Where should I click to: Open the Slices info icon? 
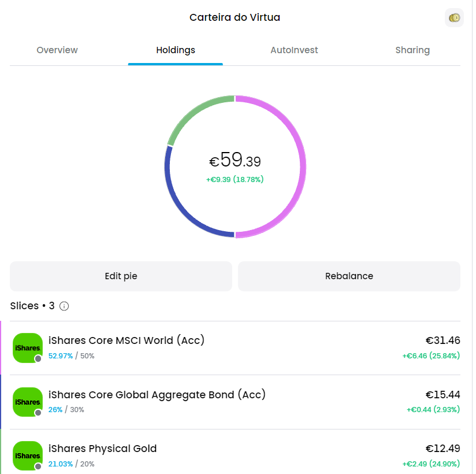[x=64, y=306]
